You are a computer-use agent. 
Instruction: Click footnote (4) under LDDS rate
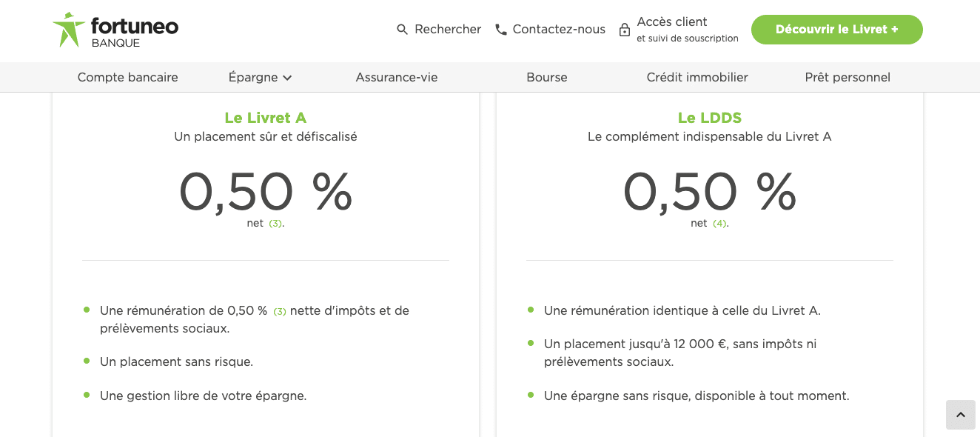(x=719, y=224)
